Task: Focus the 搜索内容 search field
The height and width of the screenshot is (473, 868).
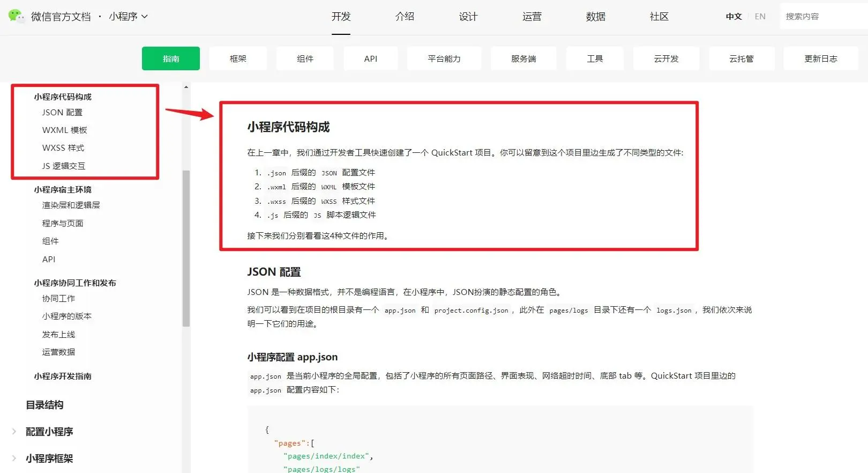Action: coord(824,17)
